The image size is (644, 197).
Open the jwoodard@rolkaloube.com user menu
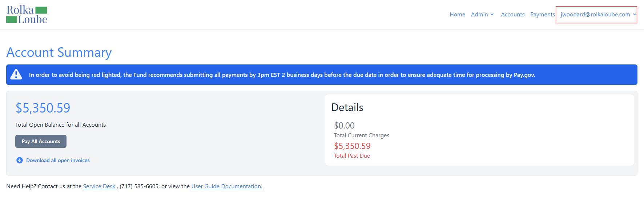596,15
